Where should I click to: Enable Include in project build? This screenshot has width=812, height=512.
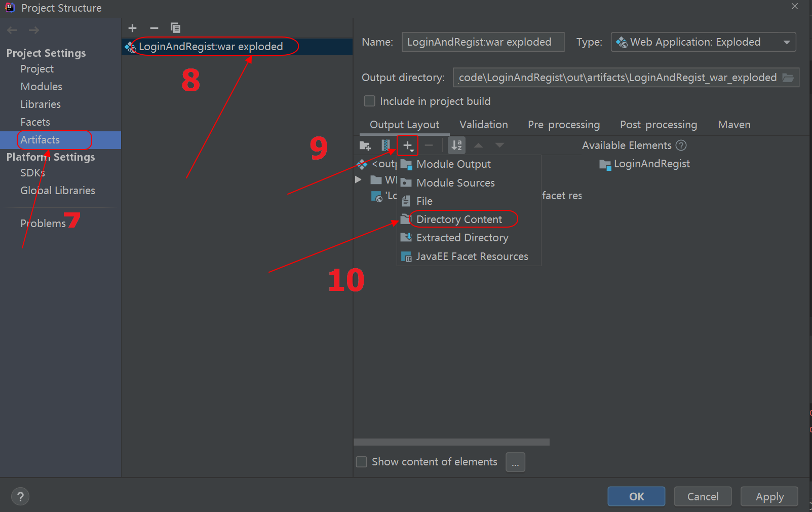pos(369,101)
